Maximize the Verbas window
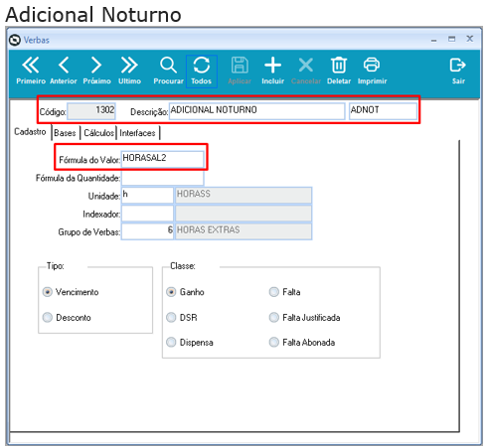This screenshot has height=448, width=489. [451, 39]
